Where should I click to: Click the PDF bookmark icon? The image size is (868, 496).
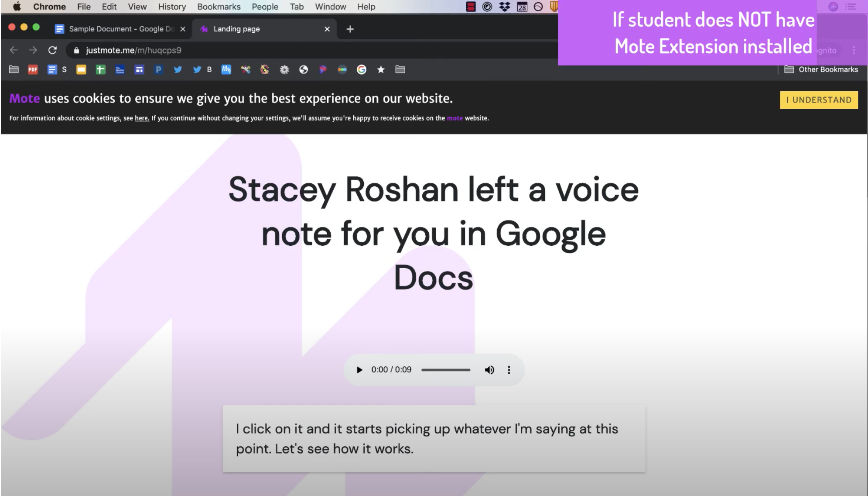33,69
